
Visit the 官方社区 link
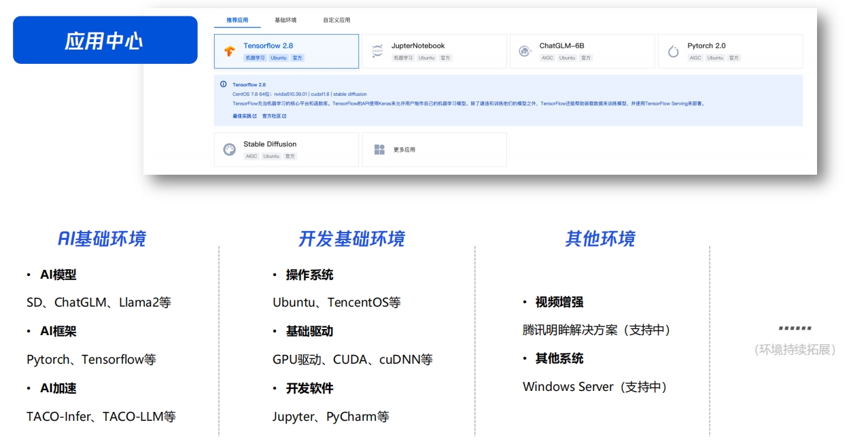[275, 116]
